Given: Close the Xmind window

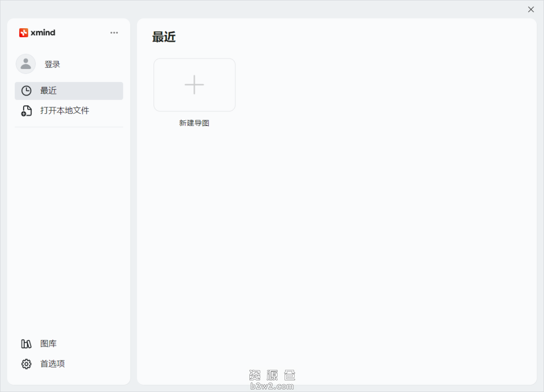Looking at the screenshot, I should point(531,9).
